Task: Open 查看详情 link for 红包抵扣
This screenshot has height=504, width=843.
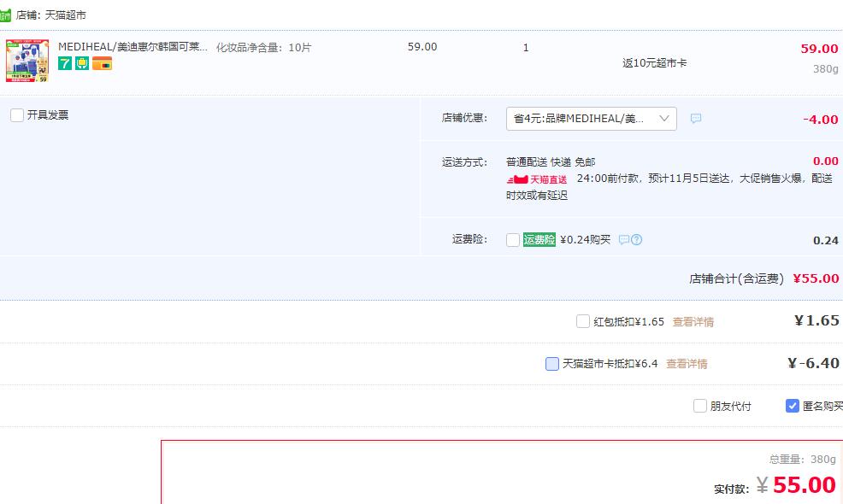Action: [693, 322]
